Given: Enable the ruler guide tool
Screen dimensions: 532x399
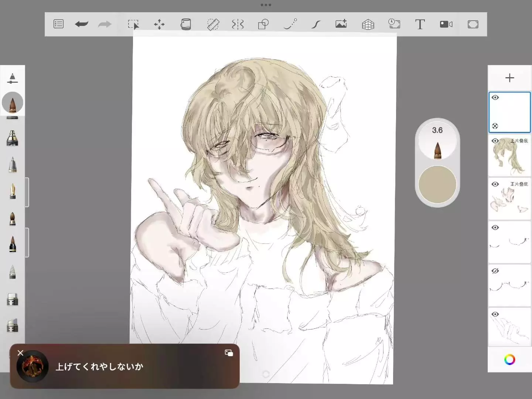Looking at the screenshot, I should point(213,24).
